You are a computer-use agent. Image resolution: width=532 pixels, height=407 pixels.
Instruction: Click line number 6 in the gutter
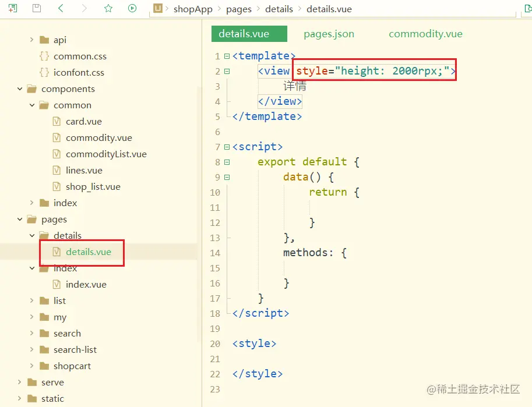click(x=217, y=132)
